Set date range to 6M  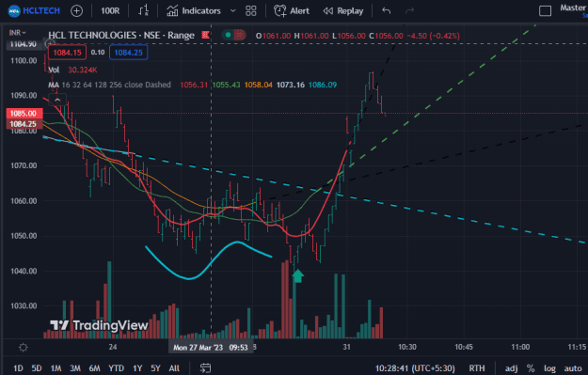coord(94,368)
